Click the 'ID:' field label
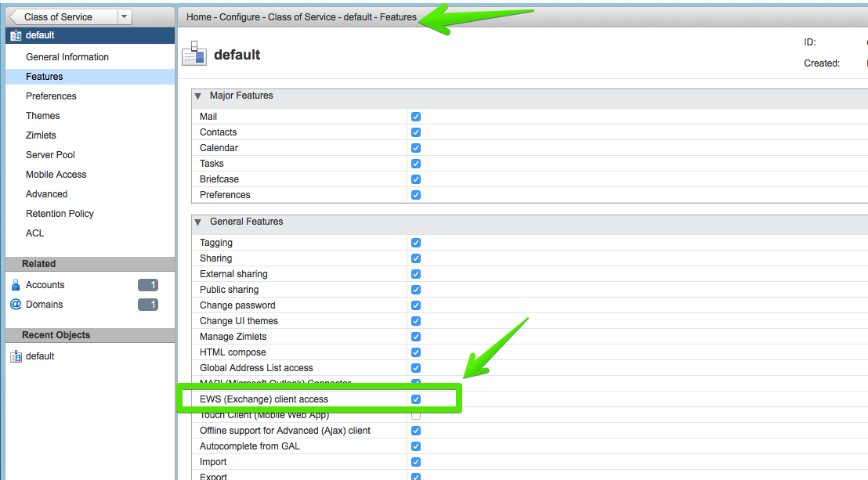Screen dimensions: 868x480 point(810,42)
